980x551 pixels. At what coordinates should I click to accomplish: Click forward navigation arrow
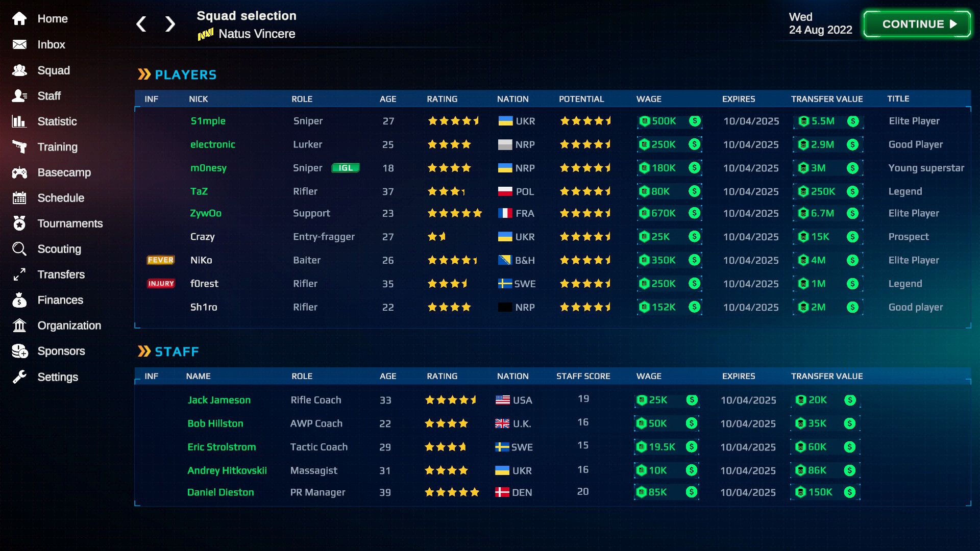tap(169, 23)
